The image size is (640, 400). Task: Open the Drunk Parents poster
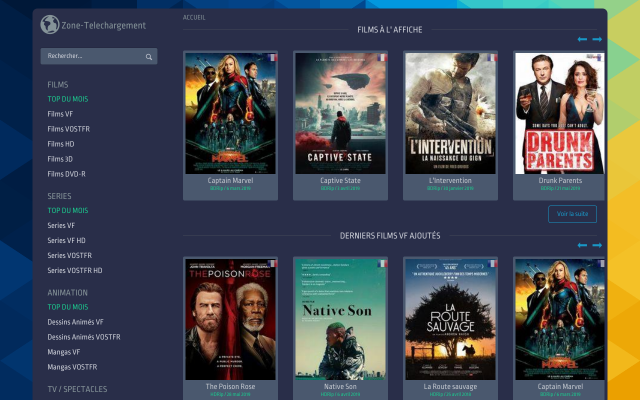(560, 113)
